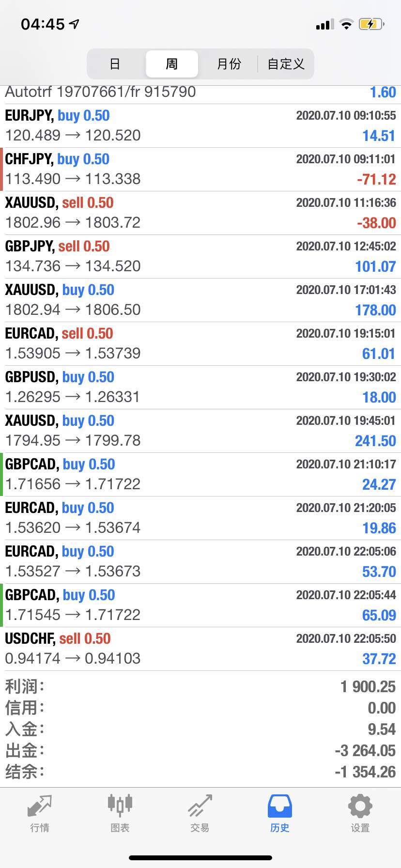401x868 pixels.
Task: Tap the Wi-Fi status icon
Action: click(346, 24)
